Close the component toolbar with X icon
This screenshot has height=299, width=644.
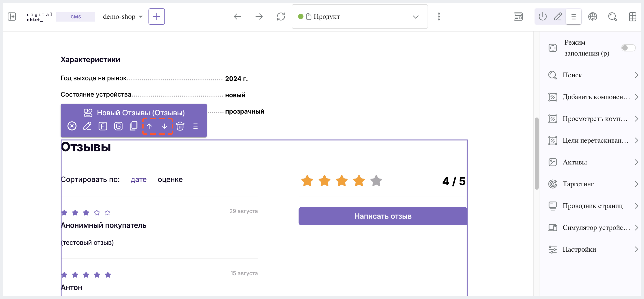tap(72, 126)
